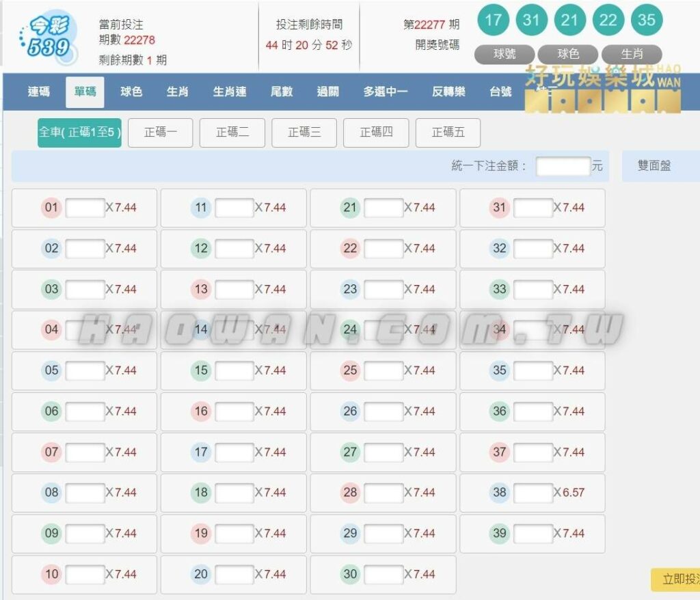Select the drawn ball 17 at top right
Viewport: 700px width, 600px height.
(494, 20)
